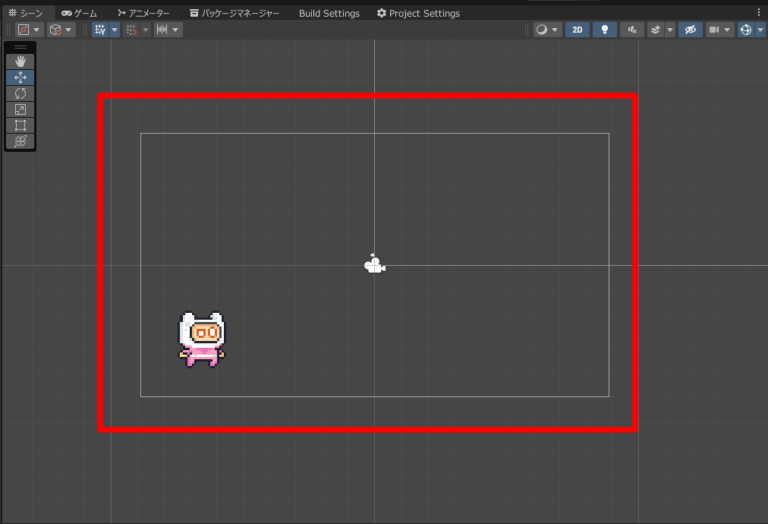Open the パッケージマネージャー tab
The width and height of the screenshot is (768, 524).
pos(234,13)
